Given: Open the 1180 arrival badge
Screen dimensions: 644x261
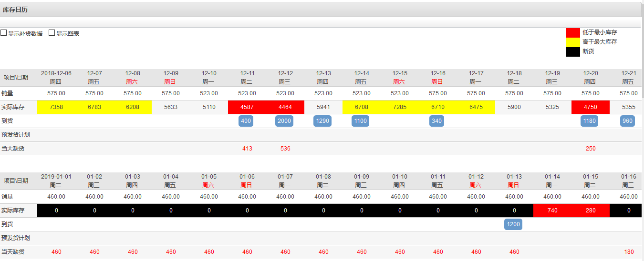Looking at the screenshot, I should (590, 121).
